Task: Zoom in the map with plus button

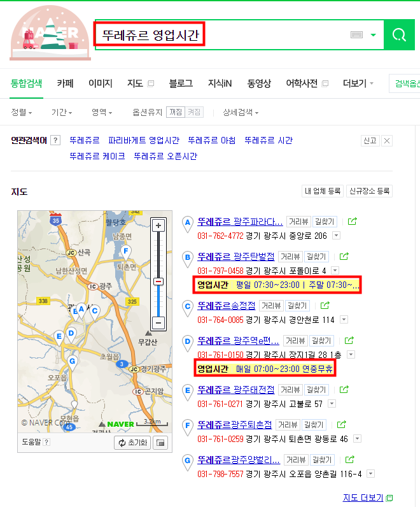Action: [x=158, y=225]
